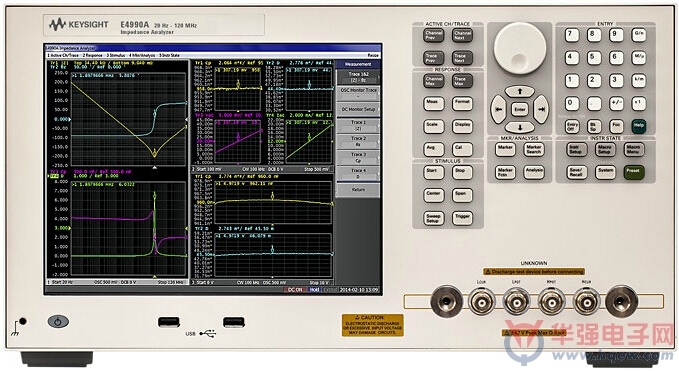Toggle the Hold status indicator

[x=314, y=290]
